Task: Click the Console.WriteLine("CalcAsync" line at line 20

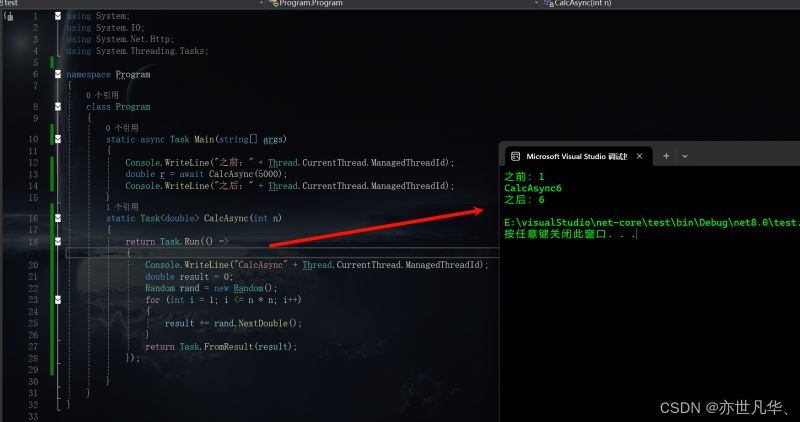Action: (316, 265)
